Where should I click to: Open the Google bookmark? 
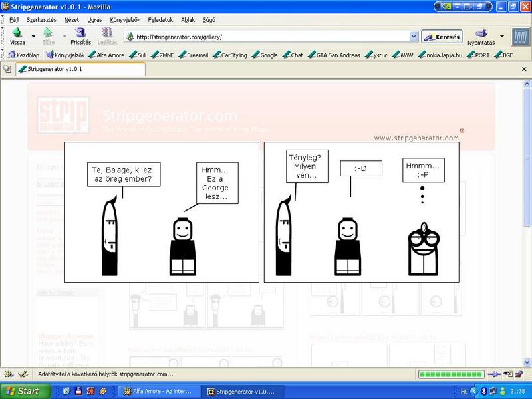[265, 55]
